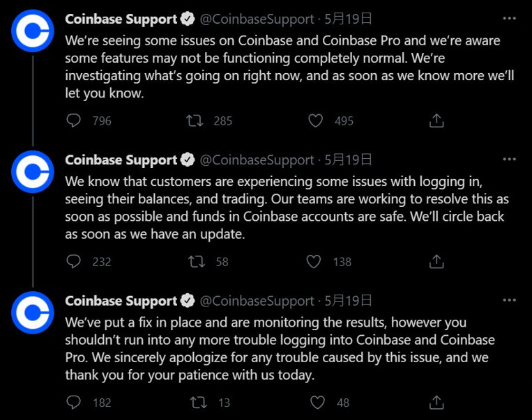The width and height of the screenshot is (532, 420).
Task: Open the first tweet's date timestamp
Action: pyautogui.click(x=348, y=18)
